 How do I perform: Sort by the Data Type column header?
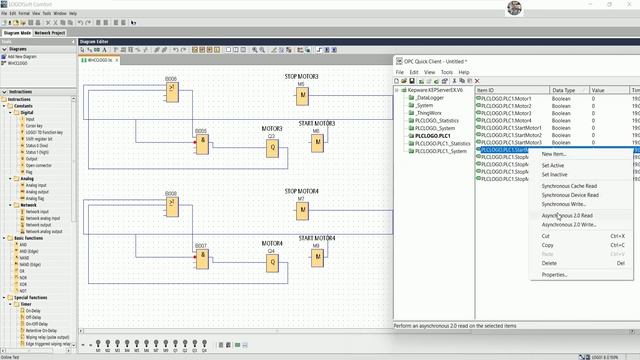tap(569, 90)
